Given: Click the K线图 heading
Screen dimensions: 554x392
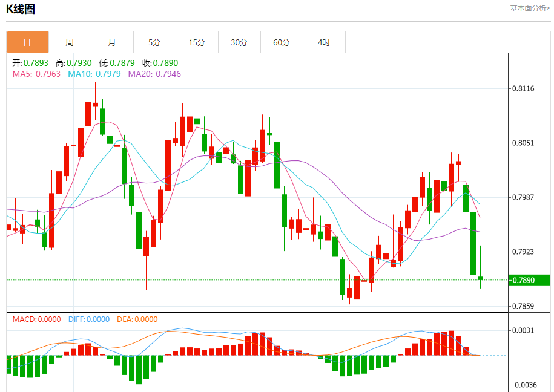Looking at the screenshot, I should (21, 9).
